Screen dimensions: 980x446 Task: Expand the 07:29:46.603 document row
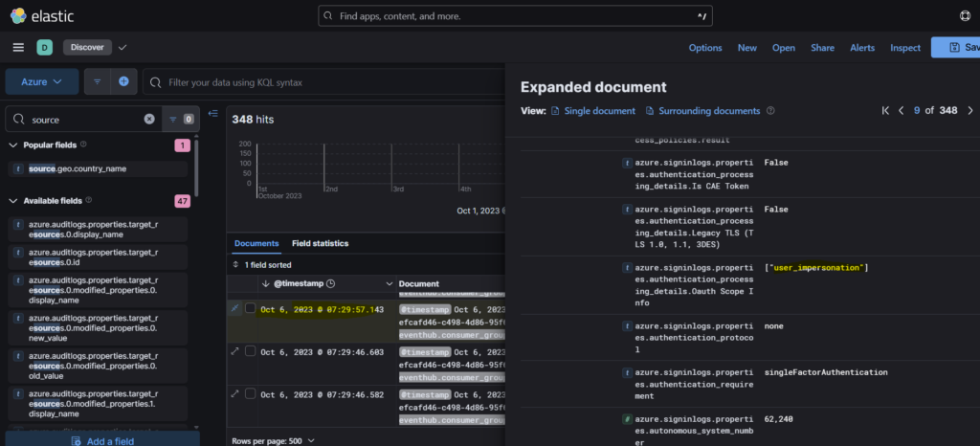[235, 351]
